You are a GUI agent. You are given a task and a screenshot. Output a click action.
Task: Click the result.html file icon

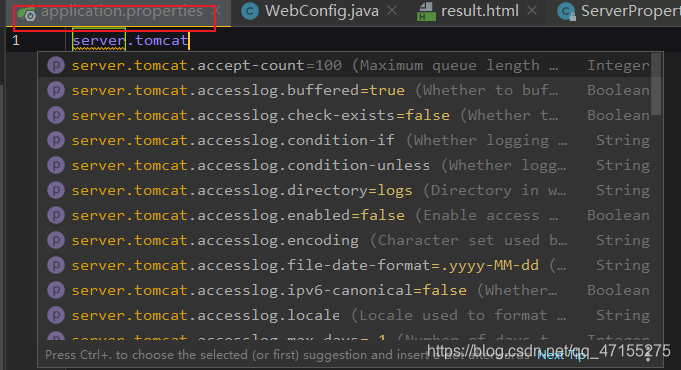pyautogui.click(x=426, y=12)
